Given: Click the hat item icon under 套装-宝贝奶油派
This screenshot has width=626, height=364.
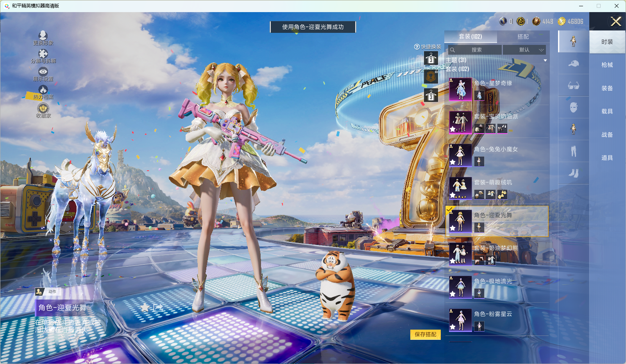Looking at the screenshot, I should 479,128.
